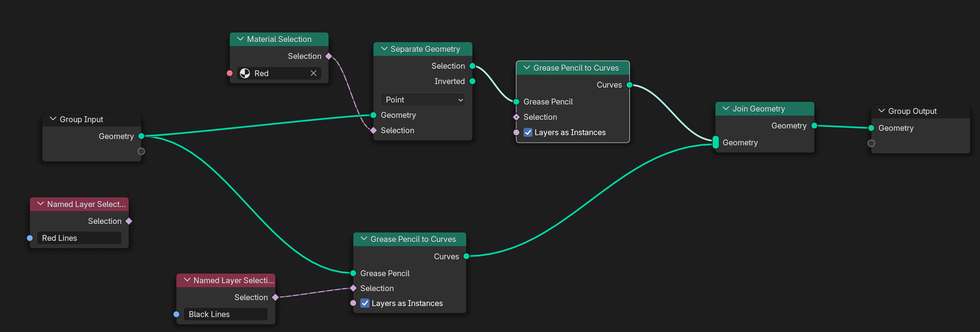
Task: Open the Point domain dropdown
Action: click(x=423, y=100)
